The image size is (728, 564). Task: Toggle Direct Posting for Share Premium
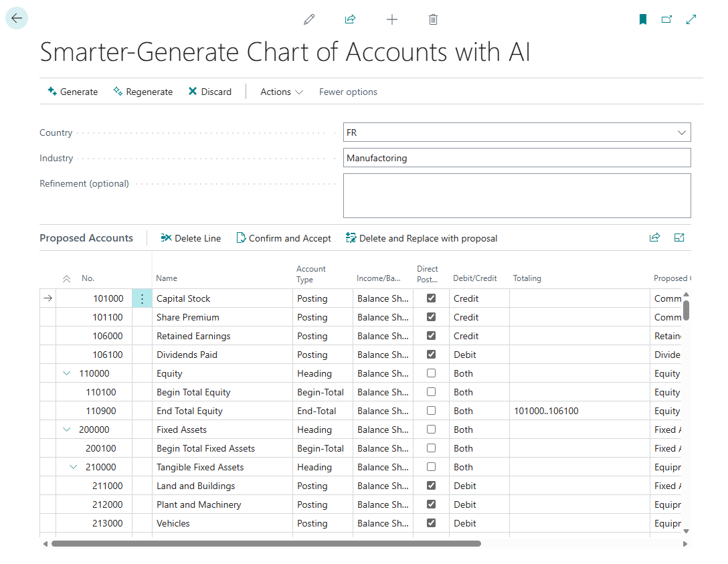click(432, 316)
